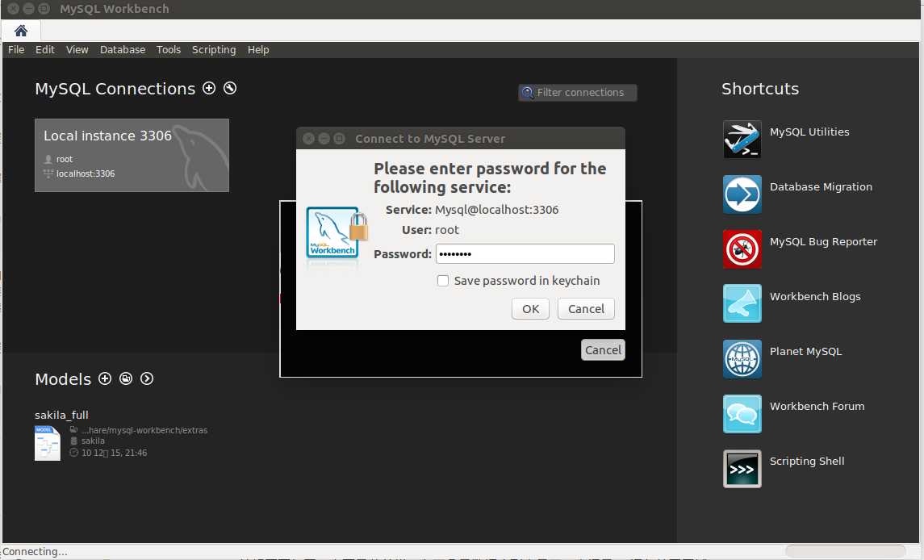
Task: Confirm password with OK button
Action: (530, 309)
